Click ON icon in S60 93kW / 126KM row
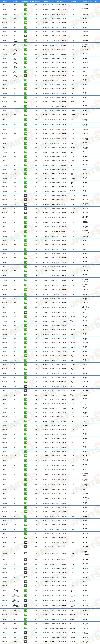 pos(26,204)
